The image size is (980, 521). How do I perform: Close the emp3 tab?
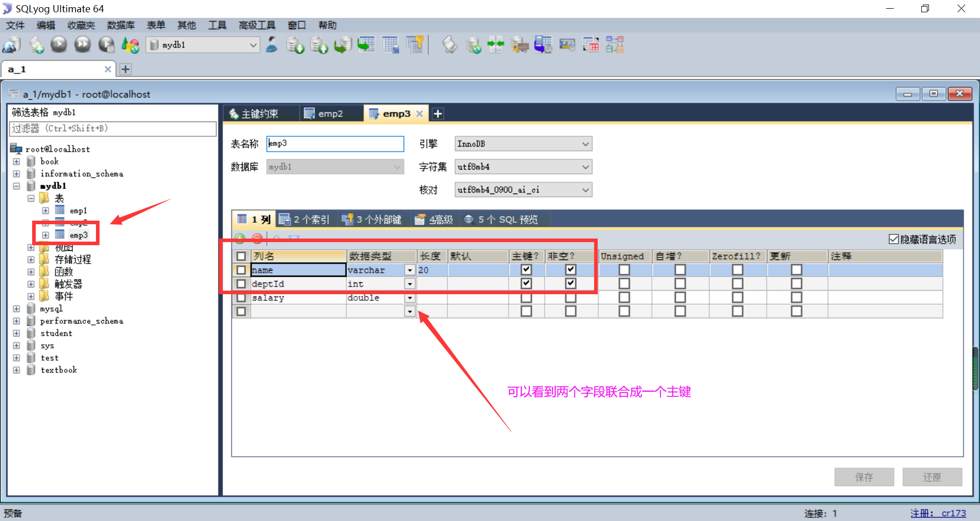(x=420, y=114)
